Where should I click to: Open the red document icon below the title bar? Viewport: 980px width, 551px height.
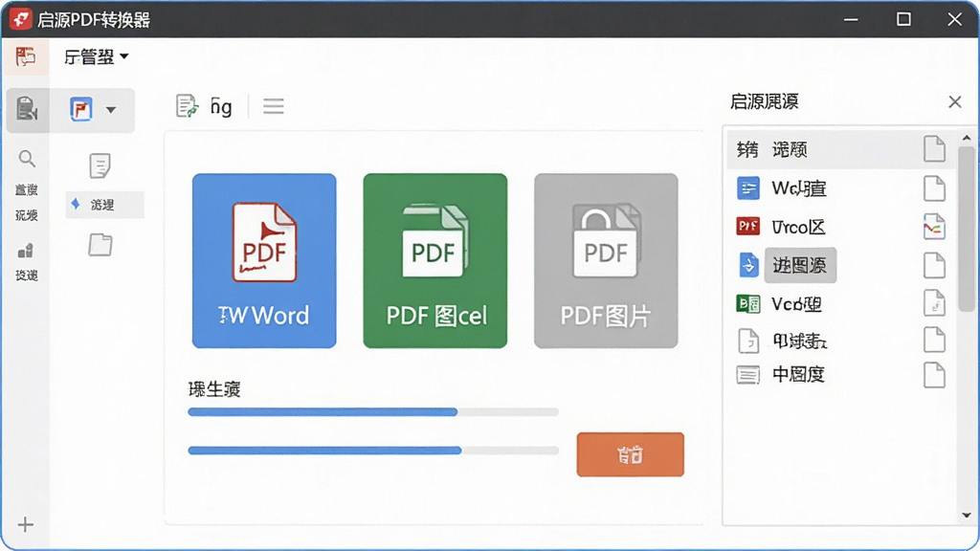[26, 56]
